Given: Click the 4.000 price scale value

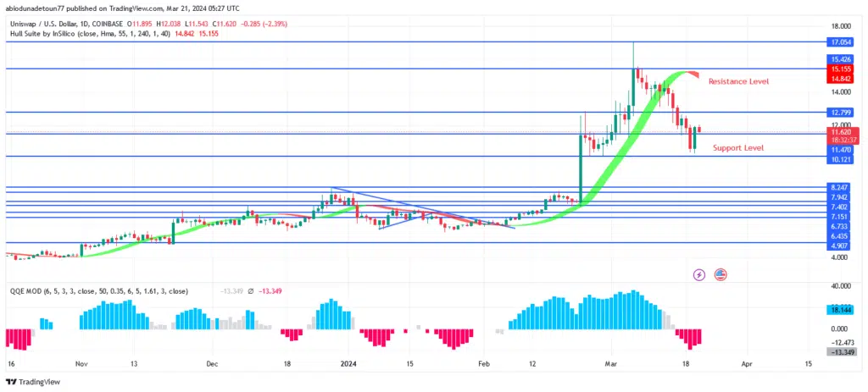Looking at the screenshot, I should click(842, 257).
